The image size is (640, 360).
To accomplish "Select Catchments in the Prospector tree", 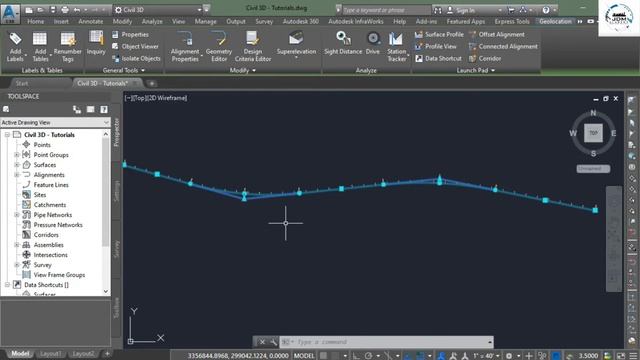I will (49, 205).
